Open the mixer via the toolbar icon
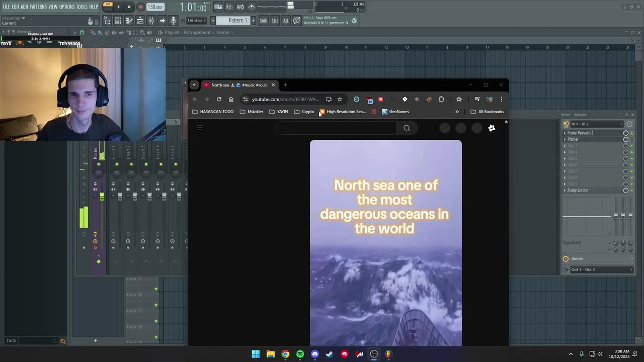 (x=151, y=21)
